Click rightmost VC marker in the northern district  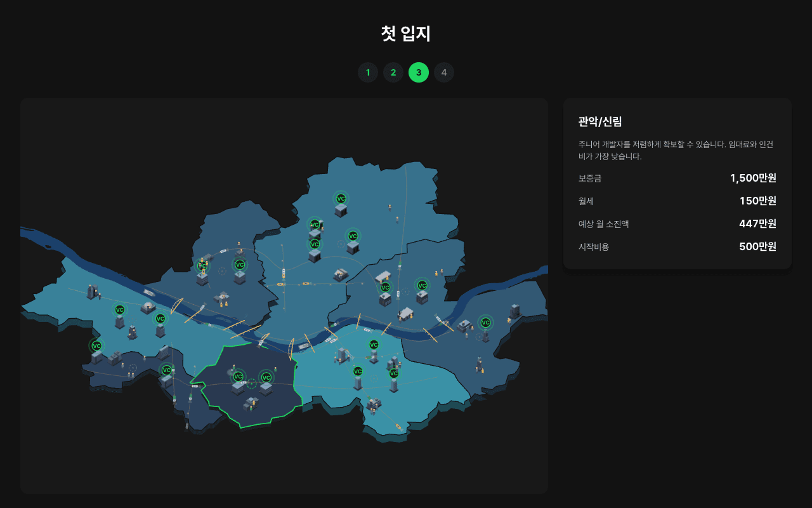(x=353, y=236)
